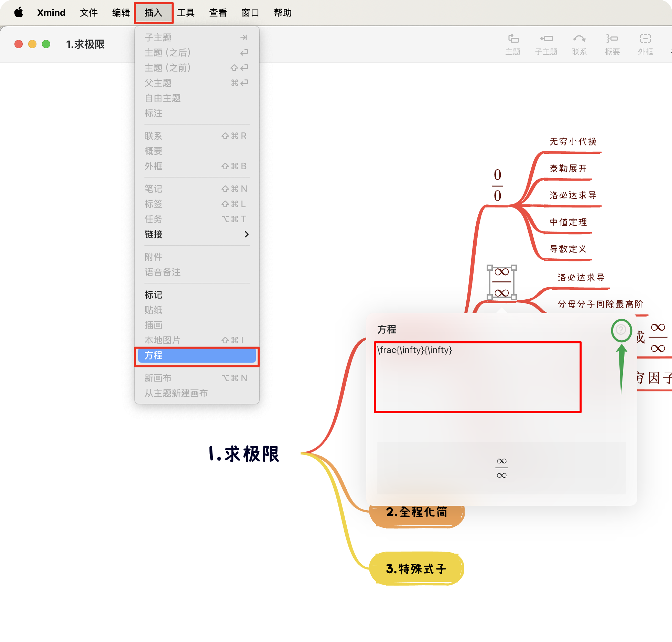Click inside the LaTeX equation input field

click(477, 377)
